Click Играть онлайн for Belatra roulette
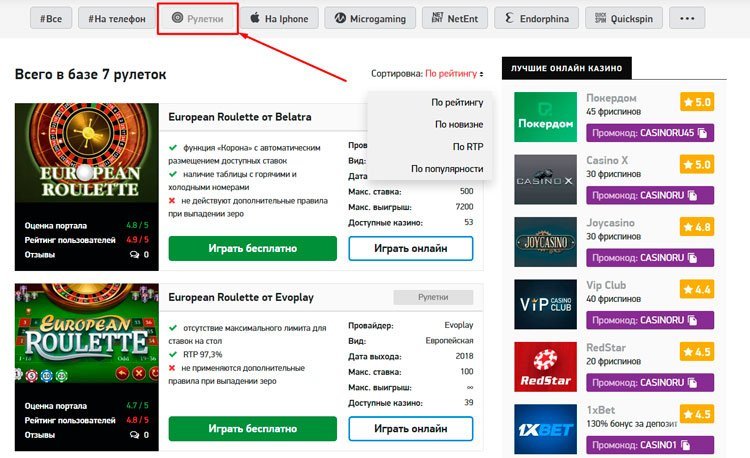The image size is (750, 458). [x=410, y=248]
